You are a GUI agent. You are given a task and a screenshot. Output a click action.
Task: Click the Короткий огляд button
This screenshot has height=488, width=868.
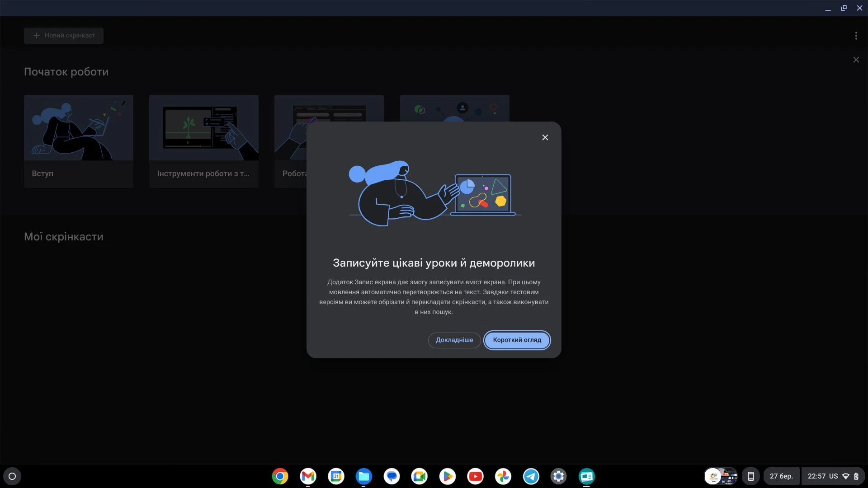coord(517,340)
